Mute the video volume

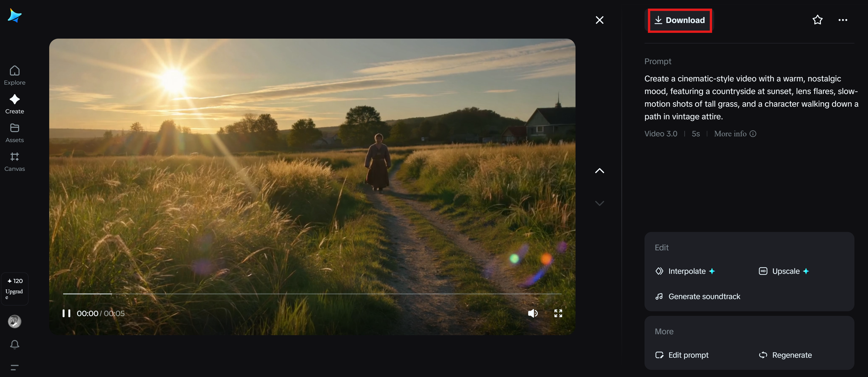pos(532,313)
